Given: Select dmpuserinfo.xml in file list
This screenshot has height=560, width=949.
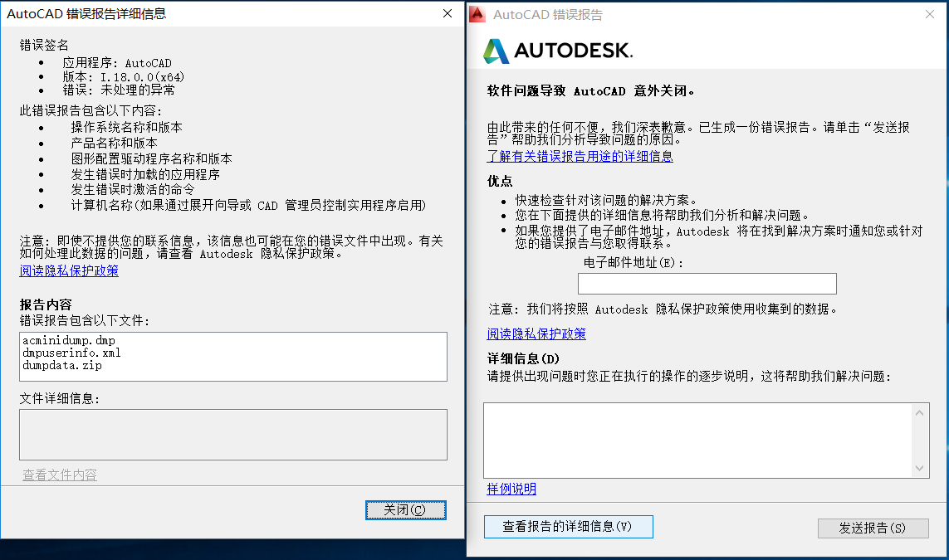Looking at the screenshot, I should click(71, 353).
